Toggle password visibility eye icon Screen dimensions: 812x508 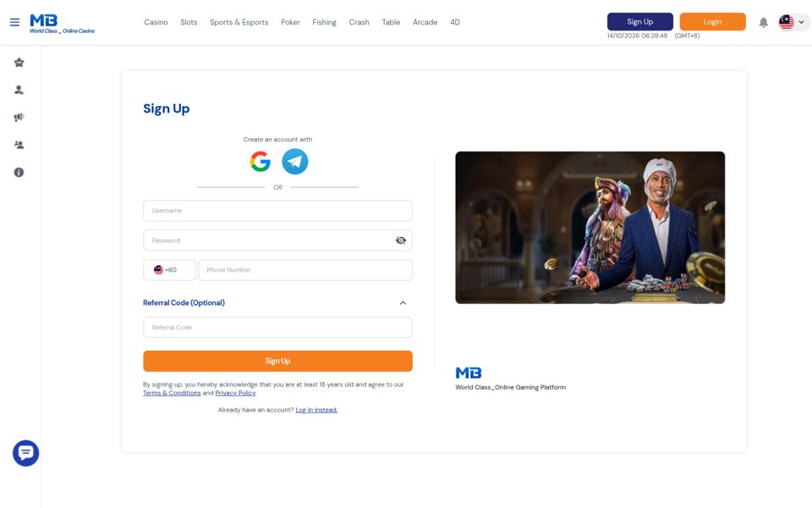[x=401, y=240]
